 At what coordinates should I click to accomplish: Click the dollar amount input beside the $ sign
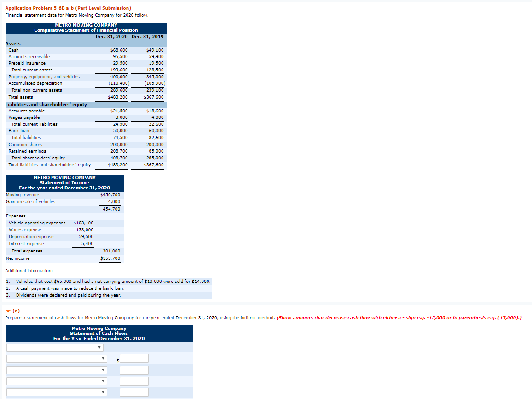point(134,358)
